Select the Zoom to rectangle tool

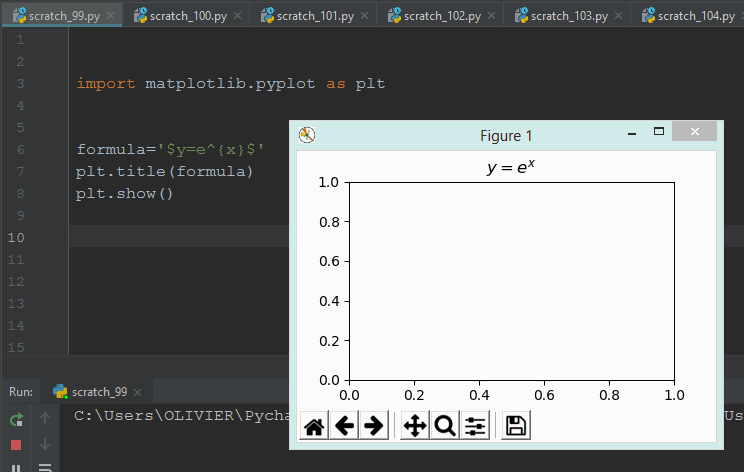click(x=445, y=426)
